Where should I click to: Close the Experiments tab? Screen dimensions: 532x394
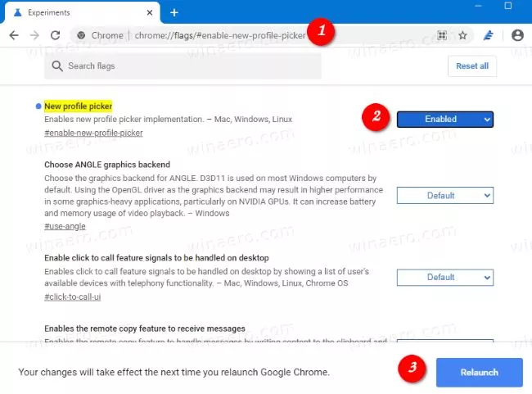[150, 12]
